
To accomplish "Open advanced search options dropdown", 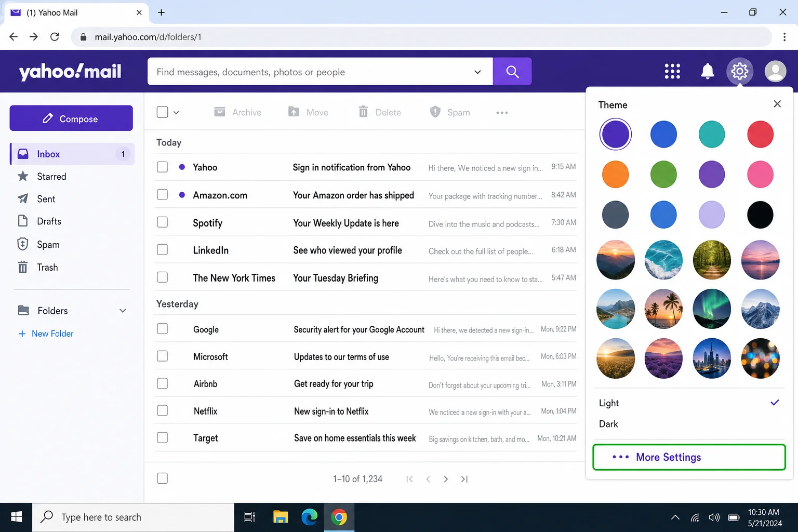I will 477,72.
